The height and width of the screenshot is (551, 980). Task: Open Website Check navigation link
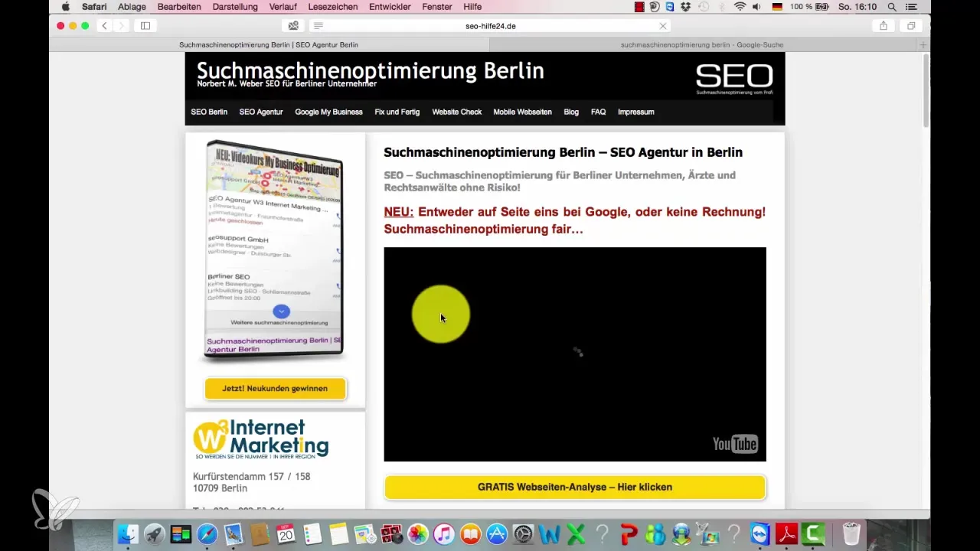[457, 112]
